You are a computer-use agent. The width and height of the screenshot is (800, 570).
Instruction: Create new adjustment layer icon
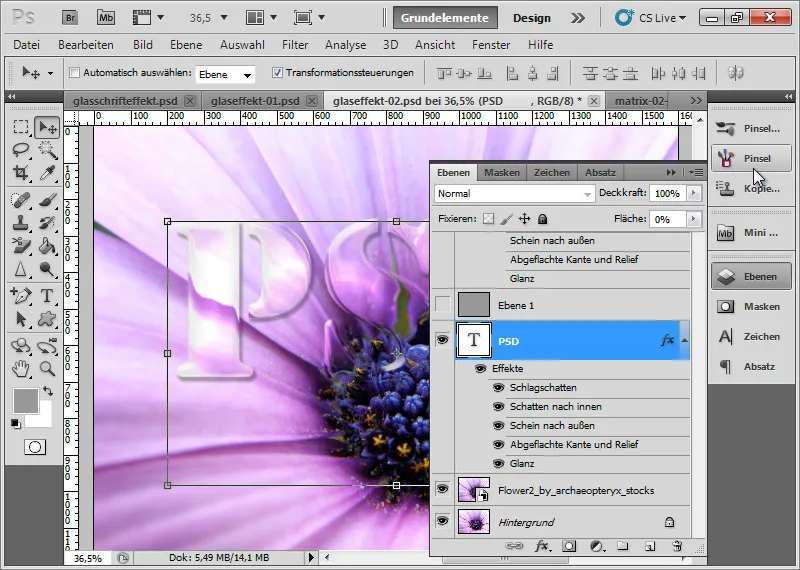(596, 546)
